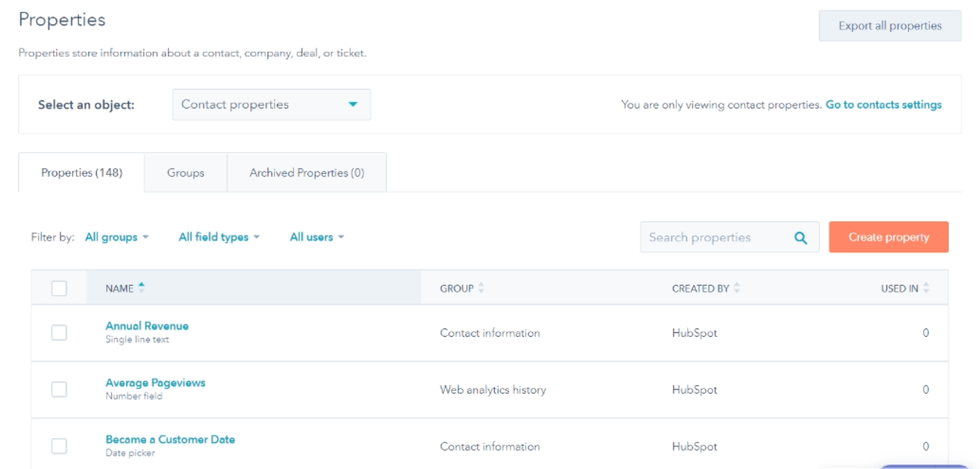The width and height of the screenshot is (980, 469).
Task: Check the Annual Revenue row checkbox
Action: click(59, 332)
